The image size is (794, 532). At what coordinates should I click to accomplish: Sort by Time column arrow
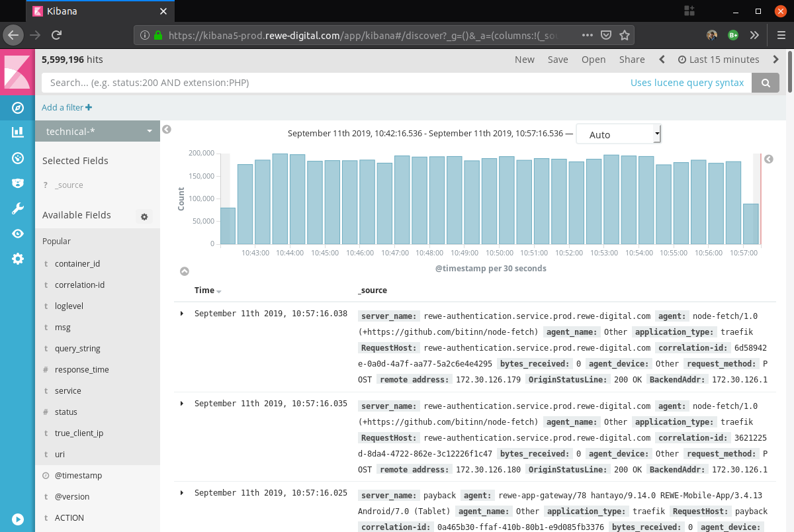pyautogui.click(x=219, y=292)
